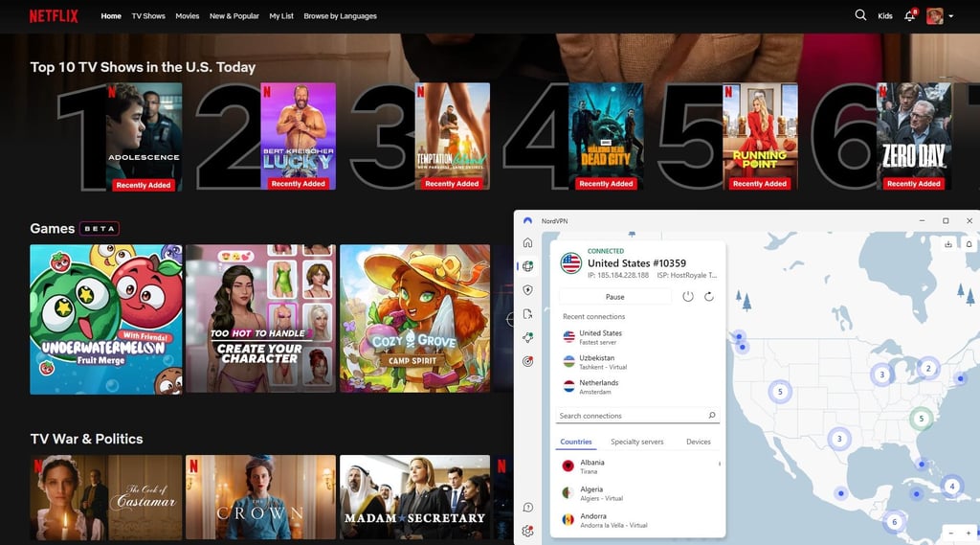The height and width of the screenshot is (545, 980).
Task: Open Movies in Netflix navigation
Action: coord(187,16)
